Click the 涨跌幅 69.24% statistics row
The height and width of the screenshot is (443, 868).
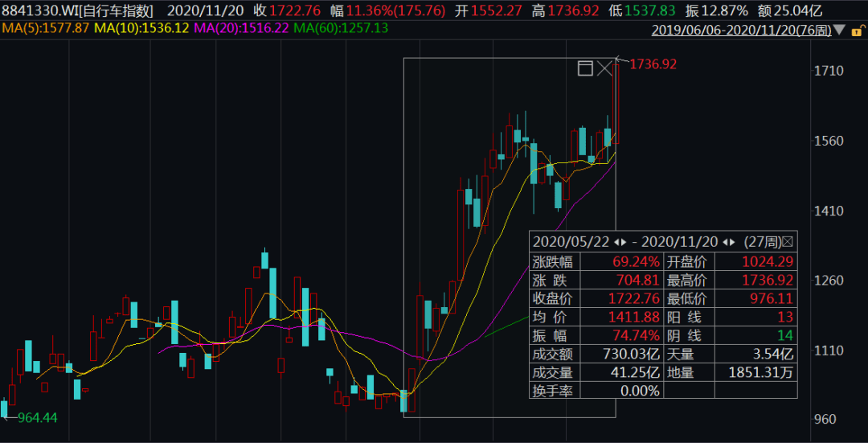tap(596, 261)
